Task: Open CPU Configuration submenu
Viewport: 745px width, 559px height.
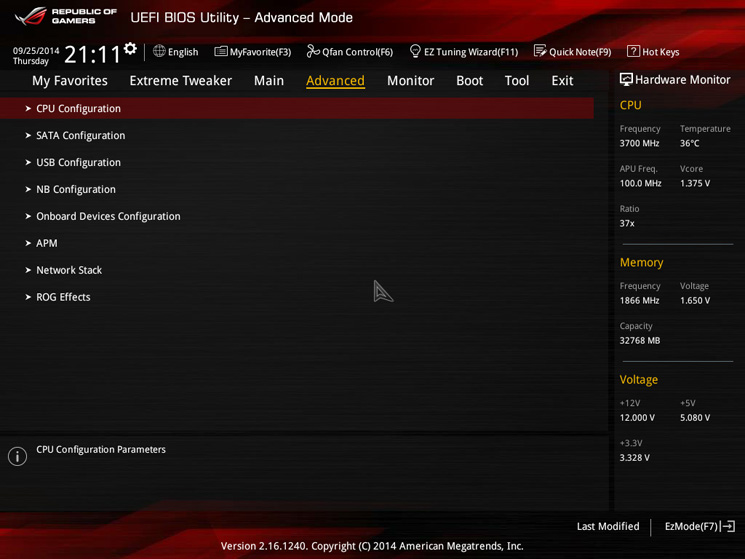Action: (297, 108)
